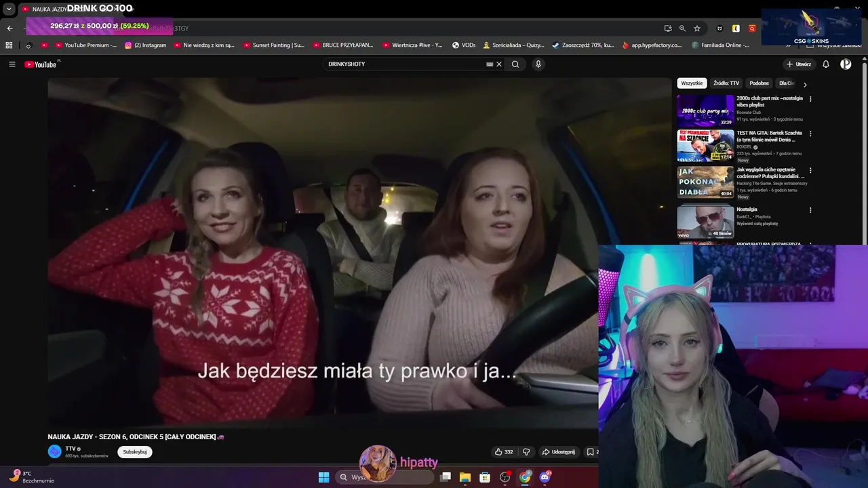This screenshot has height=488, width=868.
Task: Open the TTV channel avatar
Action: 54,451
